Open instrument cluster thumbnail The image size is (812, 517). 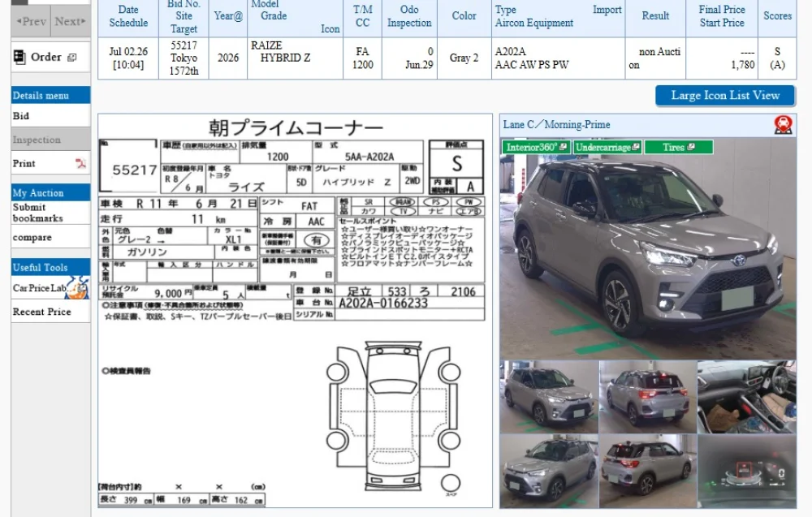tap(747, 471)
